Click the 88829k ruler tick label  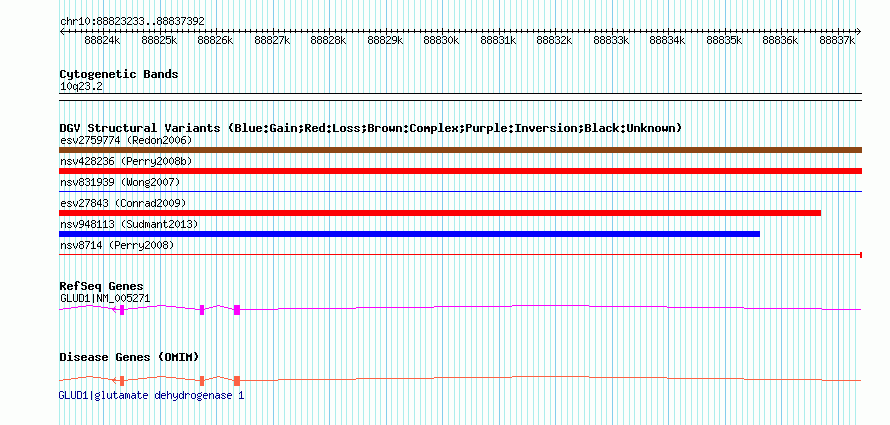point(385,40)
